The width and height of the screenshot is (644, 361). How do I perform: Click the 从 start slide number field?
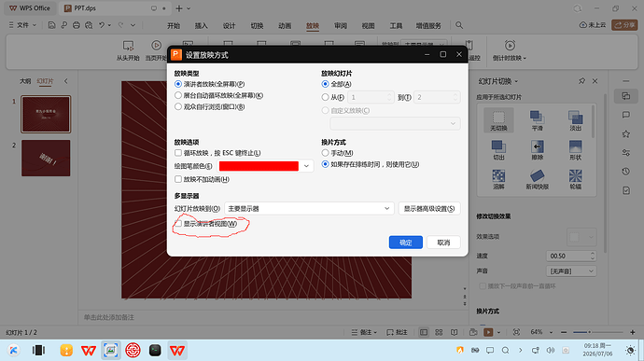coord(371,97)
